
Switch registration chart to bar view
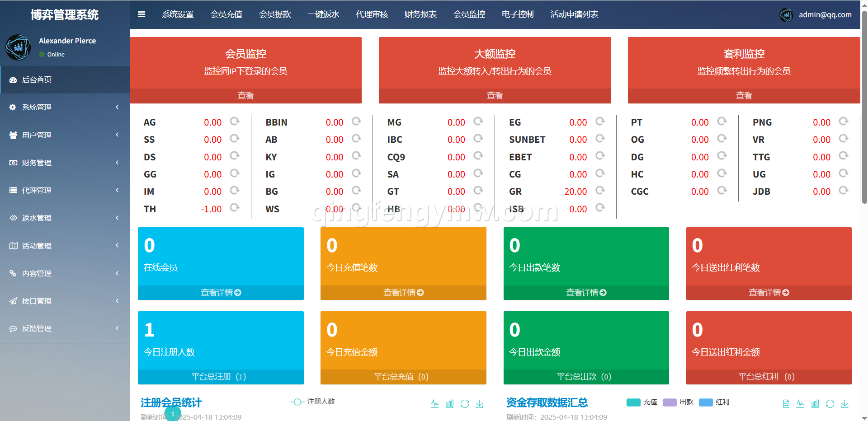(450, 404)
